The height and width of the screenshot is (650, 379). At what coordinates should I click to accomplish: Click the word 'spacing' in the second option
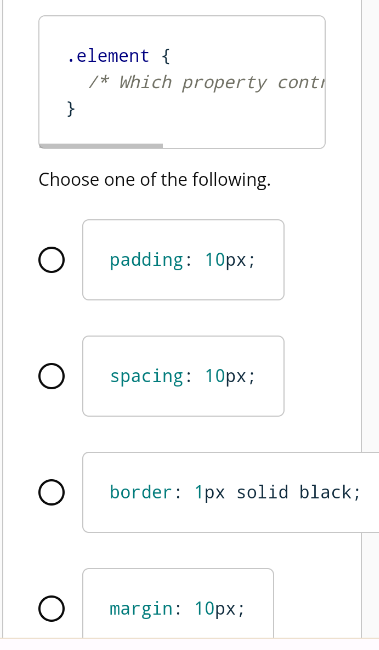point(146,376)
